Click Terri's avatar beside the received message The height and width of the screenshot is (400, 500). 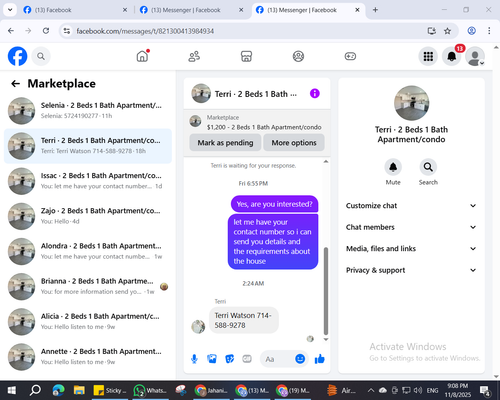click(x=198, y=326)
